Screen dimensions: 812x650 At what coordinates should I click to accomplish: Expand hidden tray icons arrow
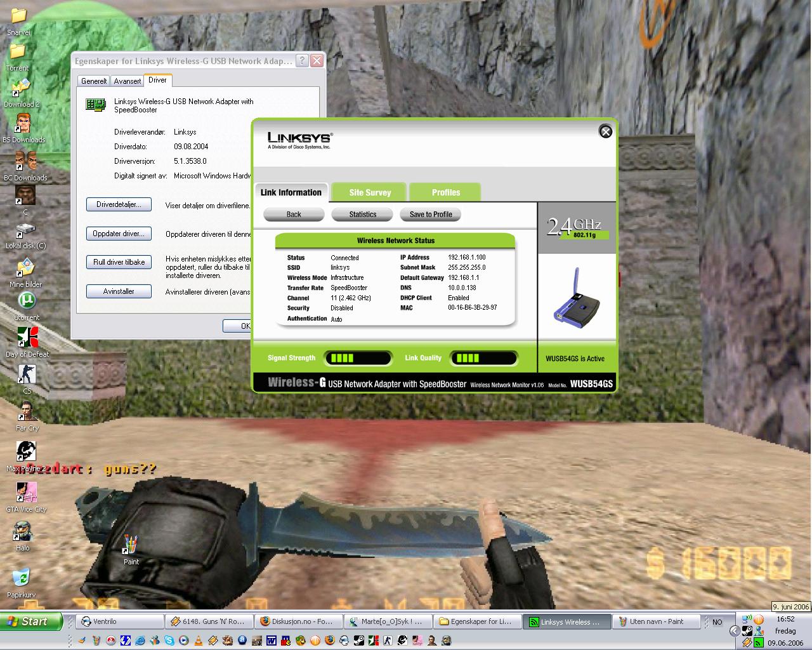click(735, 631)
